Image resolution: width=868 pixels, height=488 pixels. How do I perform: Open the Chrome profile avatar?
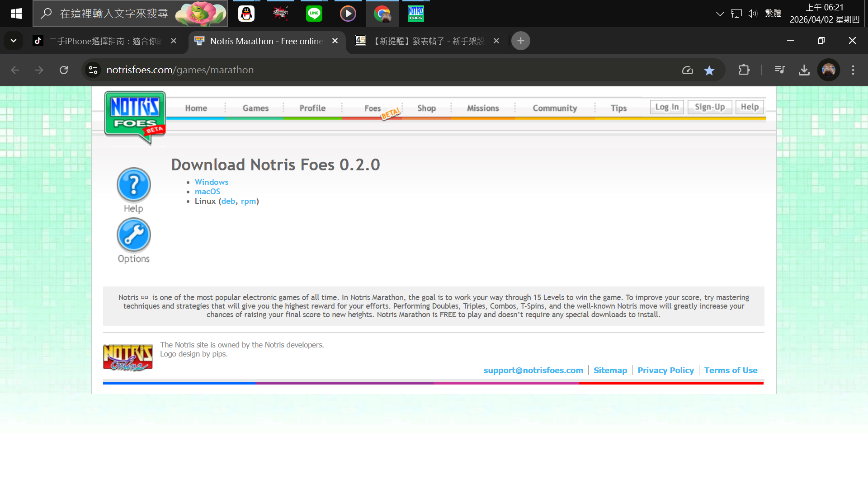(x=829, y=70)
